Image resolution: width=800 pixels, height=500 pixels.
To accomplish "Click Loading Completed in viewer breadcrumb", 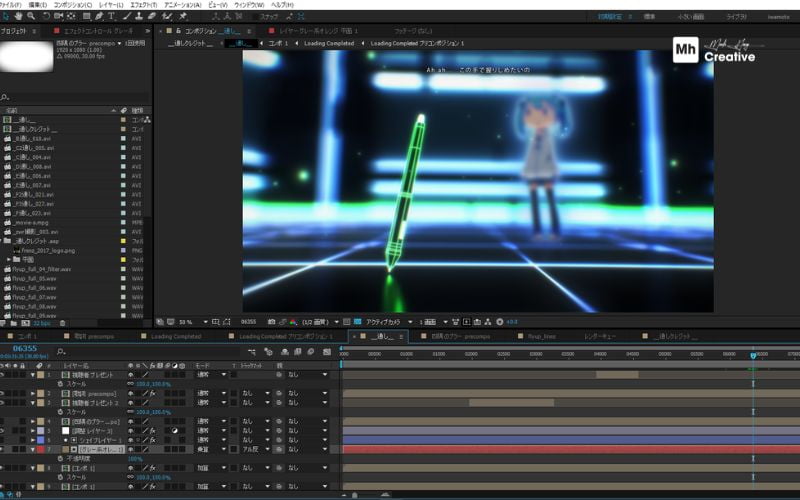I will 329,43.
